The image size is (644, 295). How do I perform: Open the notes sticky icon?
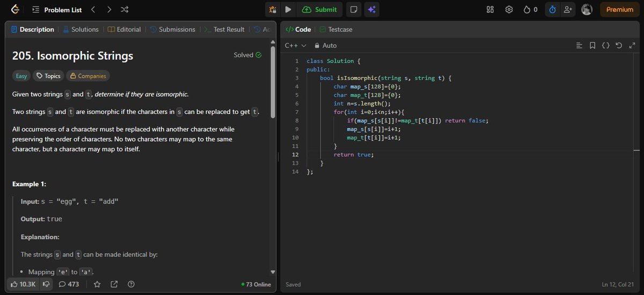353,9
